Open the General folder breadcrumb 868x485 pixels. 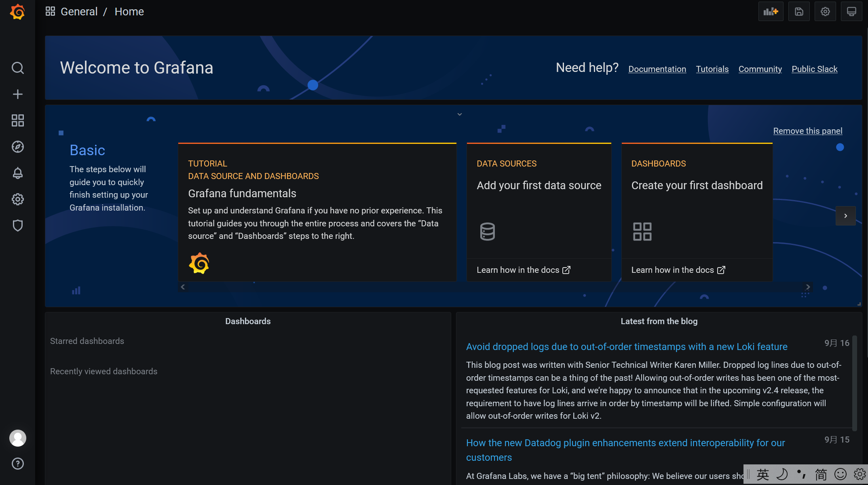[79, 12]
